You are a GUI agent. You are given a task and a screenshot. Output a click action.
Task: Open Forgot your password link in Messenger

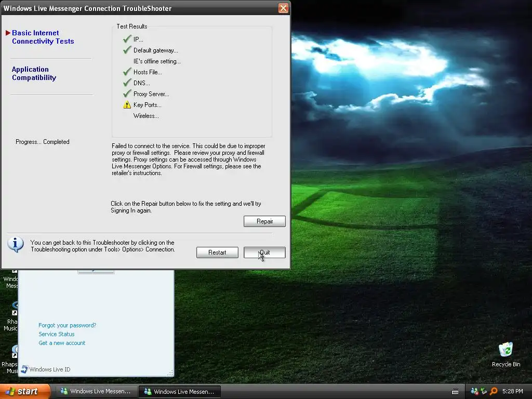click(67, 325)
